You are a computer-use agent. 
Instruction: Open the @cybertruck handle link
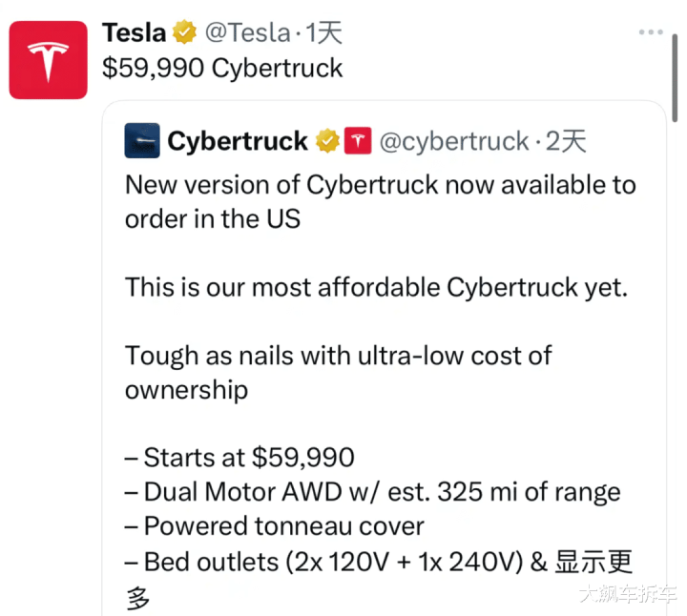click(x=454, y=141)
